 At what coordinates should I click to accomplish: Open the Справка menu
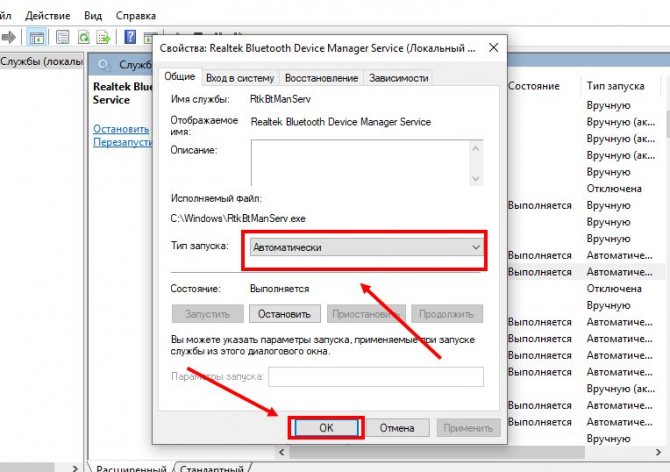[135, 16]
